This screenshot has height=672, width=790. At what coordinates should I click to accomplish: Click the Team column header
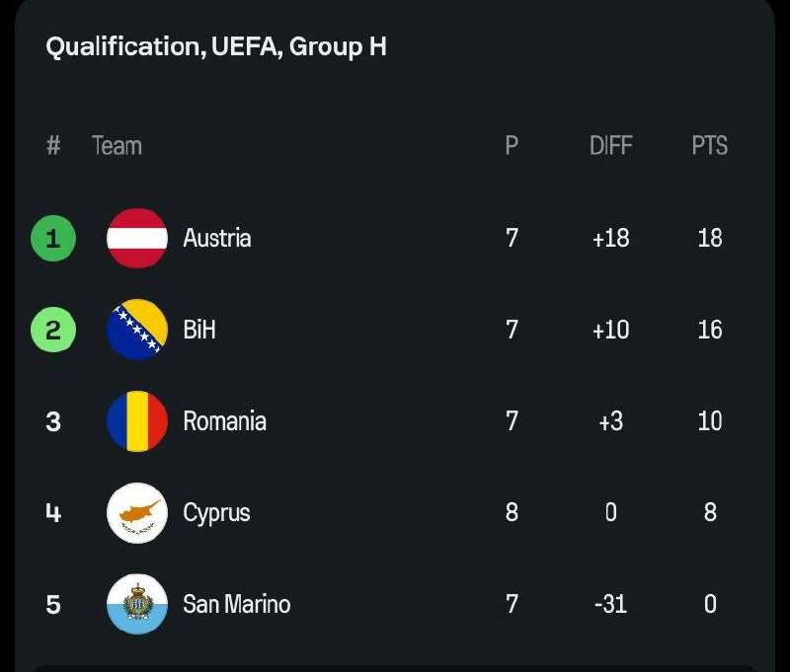tap(117, 146)
